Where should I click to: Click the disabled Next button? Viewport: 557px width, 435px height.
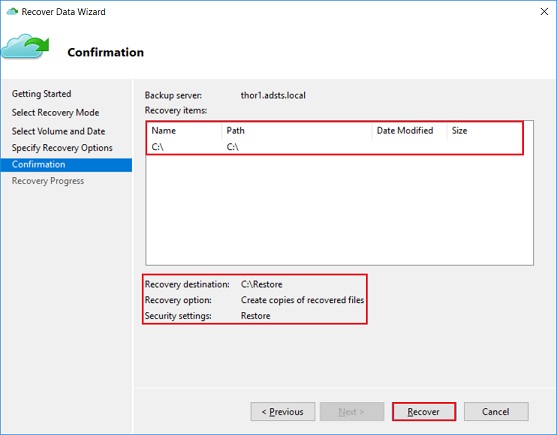click(352, 412)
